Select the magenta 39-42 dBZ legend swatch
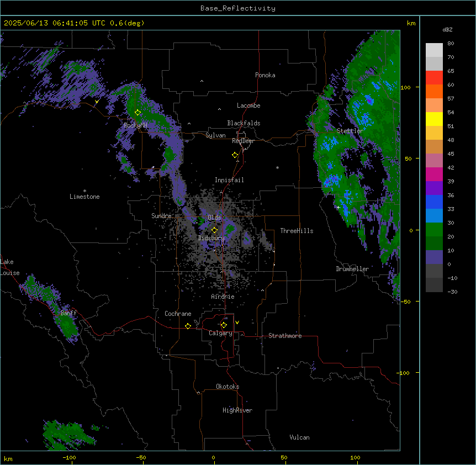The image size is (476, 465). click(x=434, y=174)
